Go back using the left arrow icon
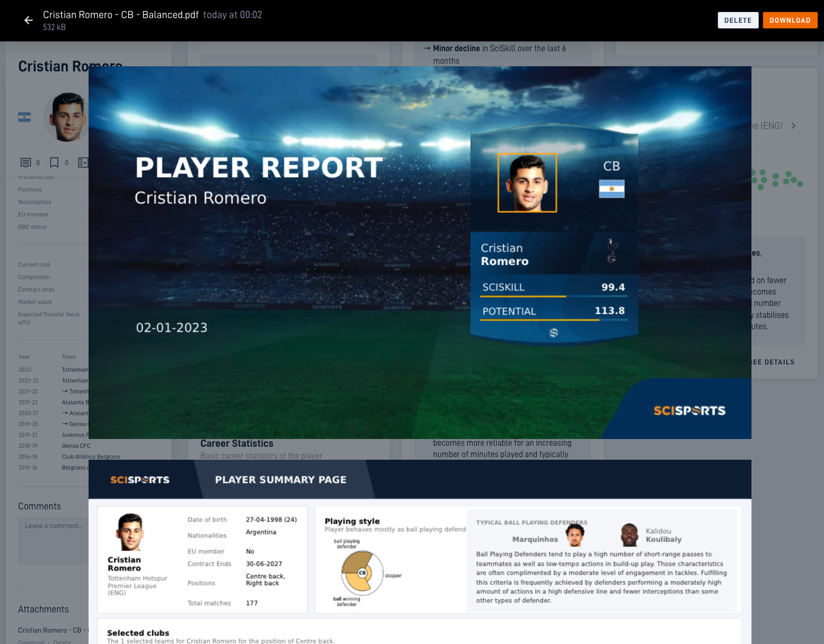This screenshot has height=644, width=824. pyautogui.click(x=28, y=20)
